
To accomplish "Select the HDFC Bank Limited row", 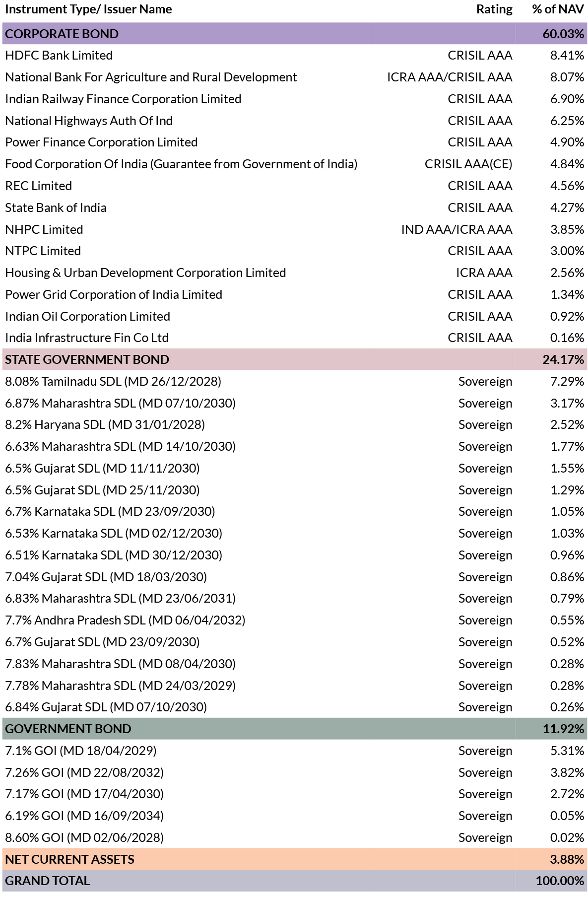I will pos(59,56).
